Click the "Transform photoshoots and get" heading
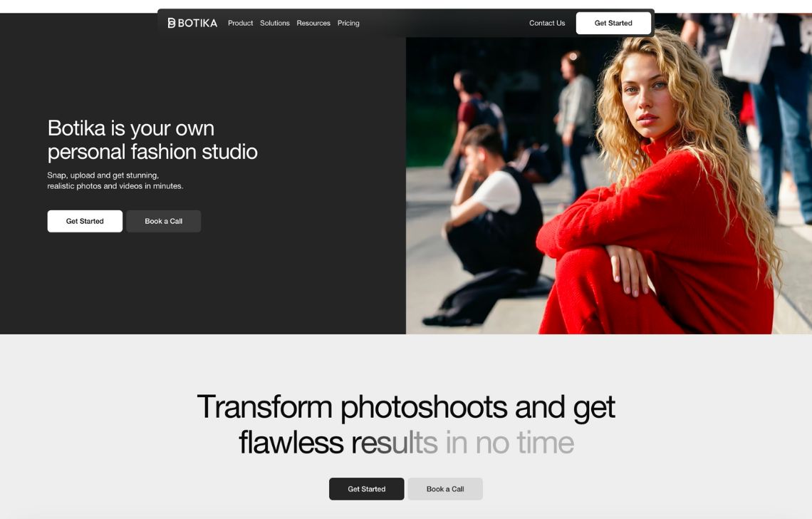Image resolution: width=812 pixels, height=519 pixels. (405, 406)
